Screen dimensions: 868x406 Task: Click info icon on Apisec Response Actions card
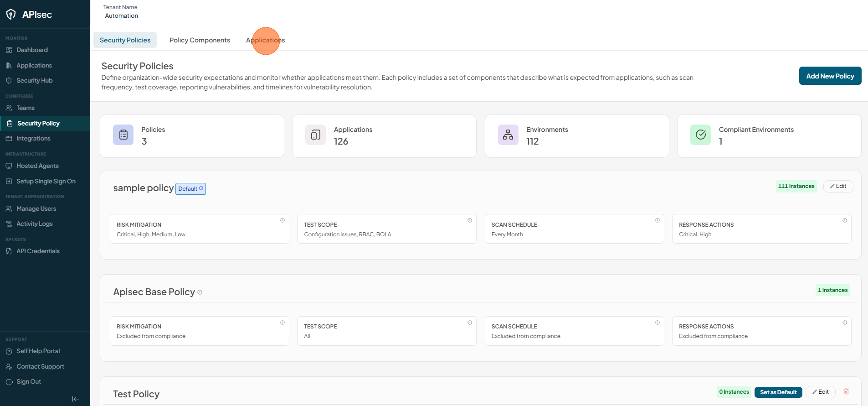point(845,323)
